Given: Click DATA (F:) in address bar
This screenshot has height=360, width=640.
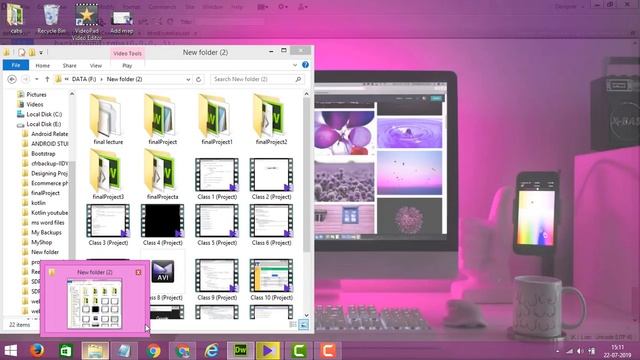Looking at the screenshot, I should tap(84, 79).
